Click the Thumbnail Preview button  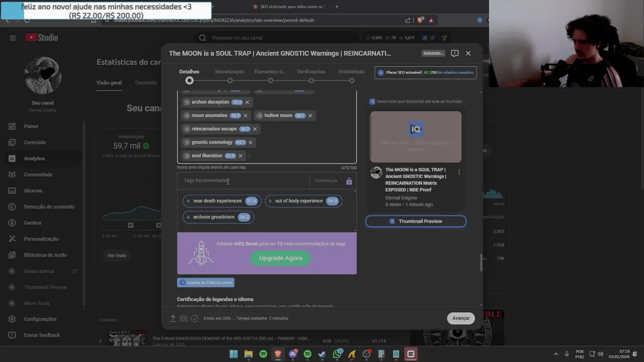point(416,221)
